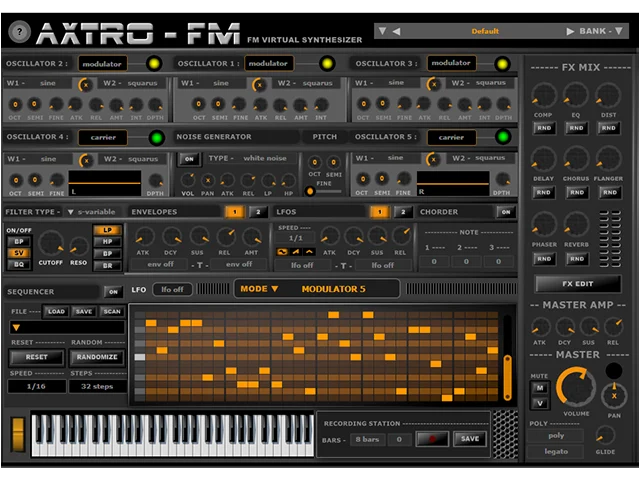Open help with the question mark icon

[x=19, y=32]
